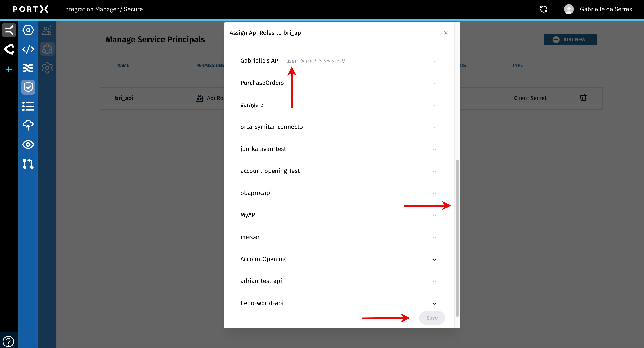Expand the hello-world-api section
The image size is (644, 348).
(x=434, y=303)
